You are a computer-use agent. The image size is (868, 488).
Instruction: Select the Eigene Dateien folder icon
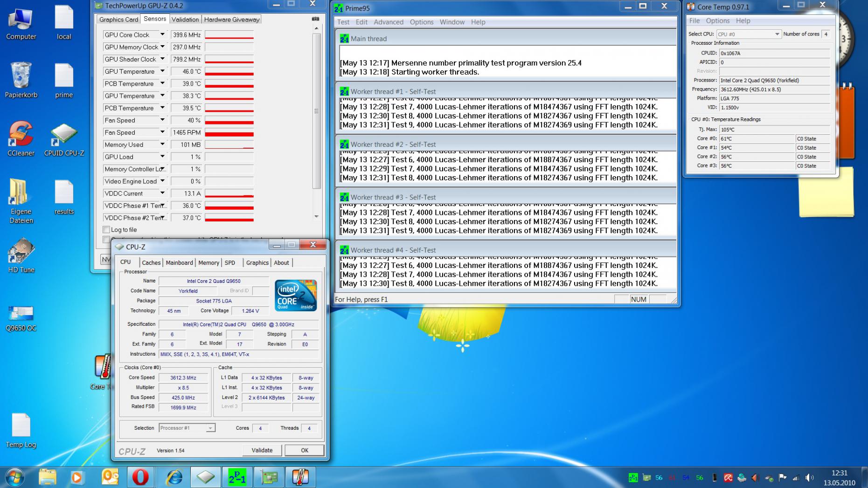click(21, 201)
